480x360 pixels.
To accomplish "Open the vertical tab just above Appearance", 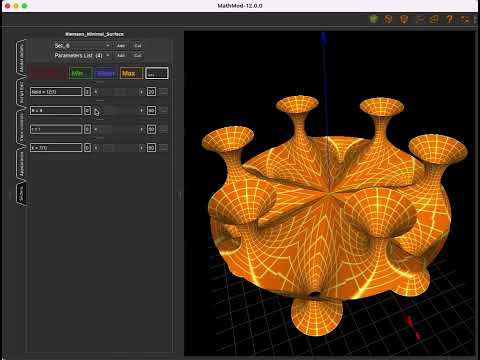I will coord(21,127).
